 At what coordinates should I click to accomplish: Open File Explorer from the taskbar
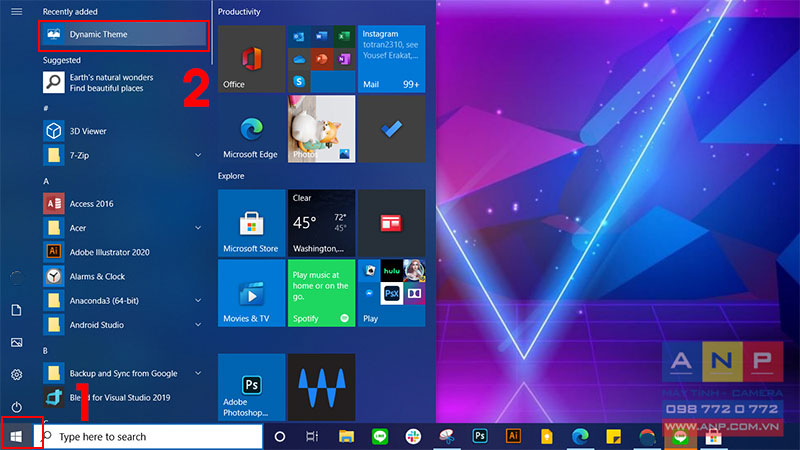pos(346,437)
